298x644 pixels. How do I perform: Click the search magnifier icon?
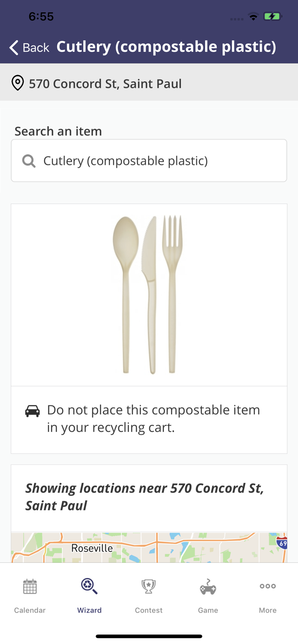[28, 160]
